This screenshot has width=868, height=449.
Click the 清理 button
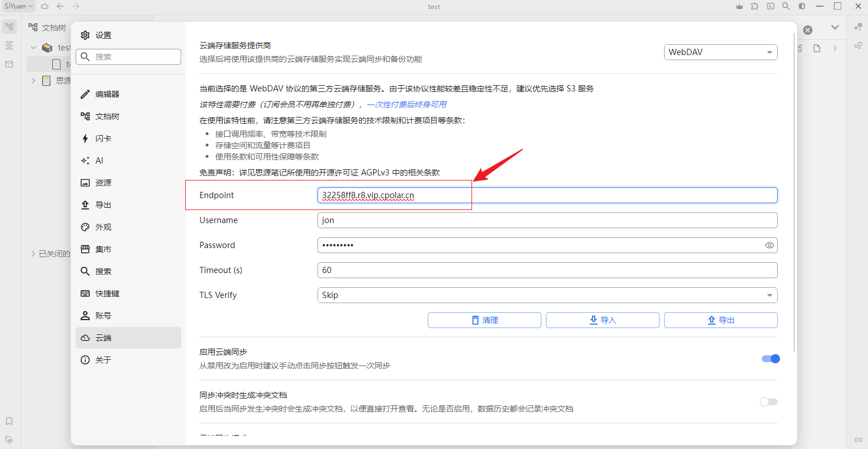click(x=485, y=320)
